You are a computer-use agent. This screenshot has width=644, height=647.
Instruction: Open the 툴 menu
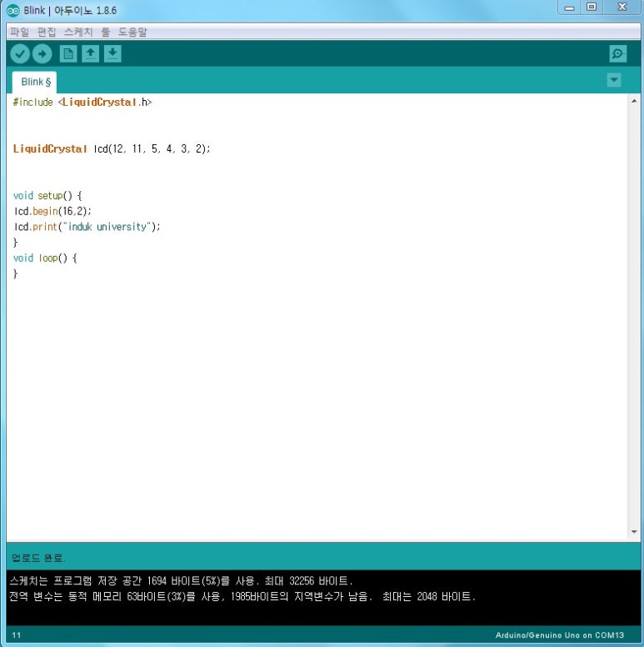pos(106,32)
